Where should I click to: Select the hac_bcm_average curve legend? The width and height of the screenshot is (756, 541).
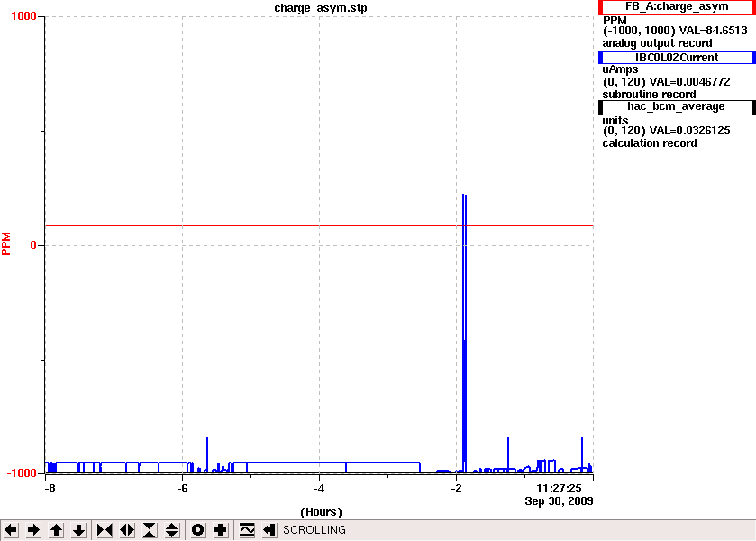(x=677, y=106)
